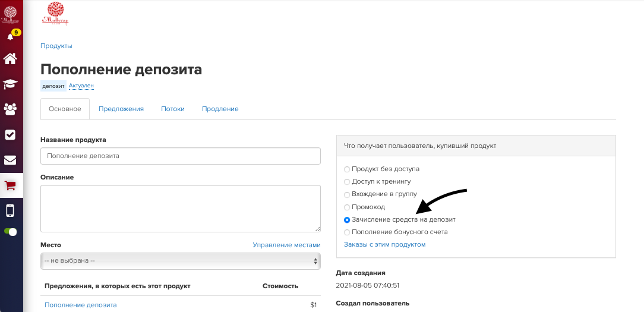
Task: Open tasks checkmark icon in sidebar
Action: click(10, 134)
